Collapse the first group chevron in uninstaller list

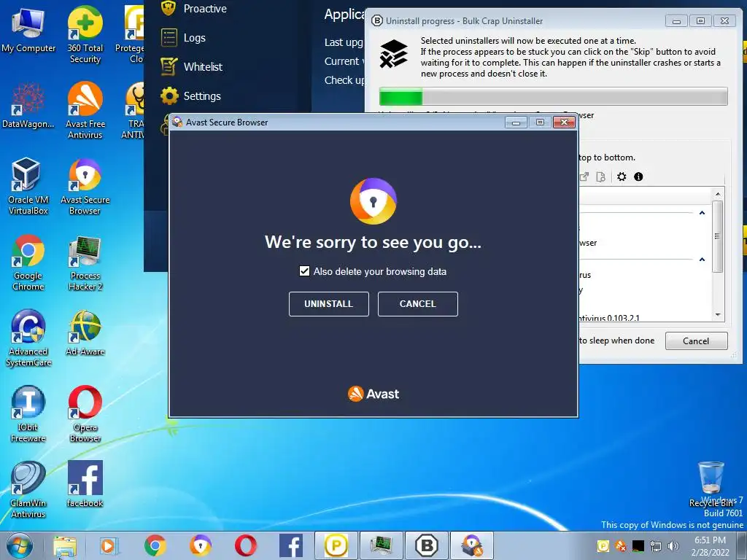[x=702, y=213]
